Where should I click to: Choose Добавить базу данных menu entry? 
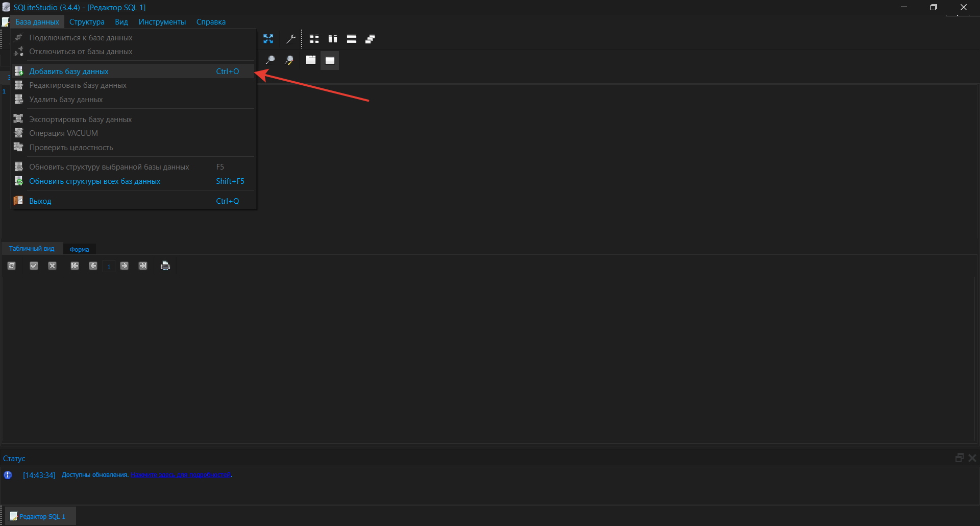click(69, 71)
